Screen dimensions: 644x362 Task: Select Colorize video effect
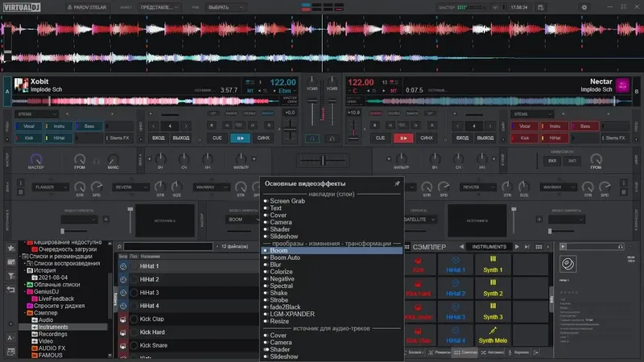[x=281, y=272]
